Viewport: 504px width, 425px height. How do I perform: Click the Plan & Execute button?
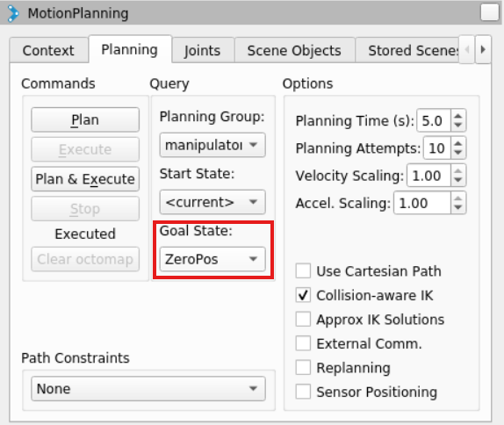pyautogui.click(x=85, y=179)
